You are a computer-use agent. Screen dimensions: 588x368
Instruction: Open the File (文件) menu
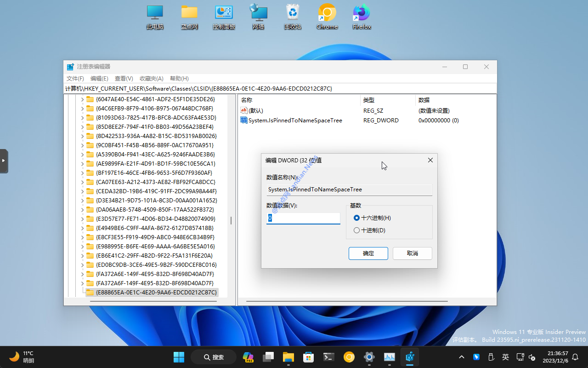pos(75,79)
